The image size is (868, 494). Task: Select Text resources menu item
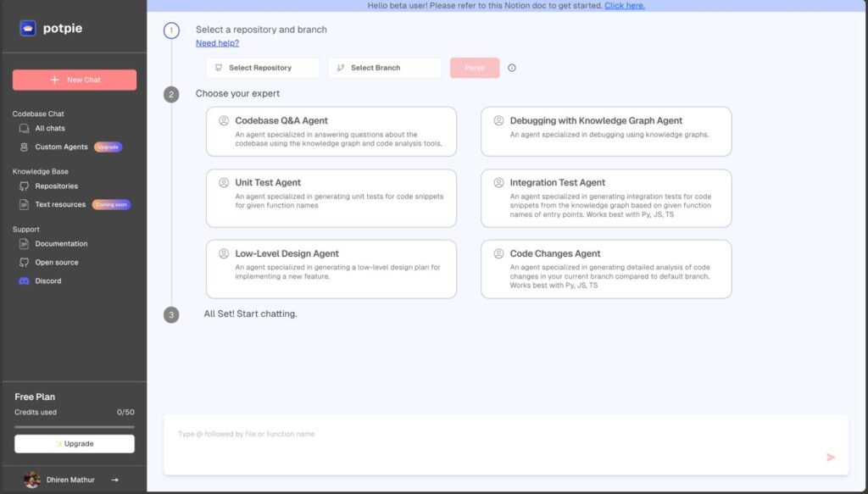click(60, 205)
